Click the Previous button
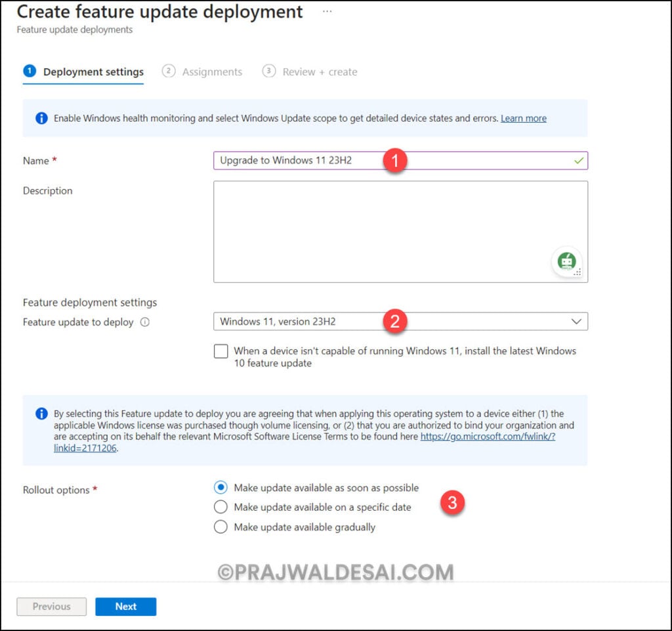 [x=51, y=607]
